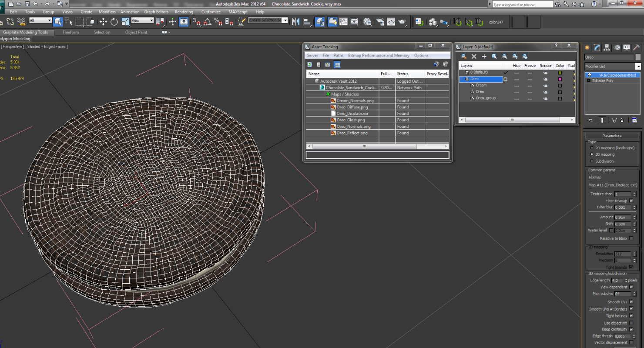Toggle Smooth UVs checkbox
This screenshot has width=644, height=348.
point(631,302)
